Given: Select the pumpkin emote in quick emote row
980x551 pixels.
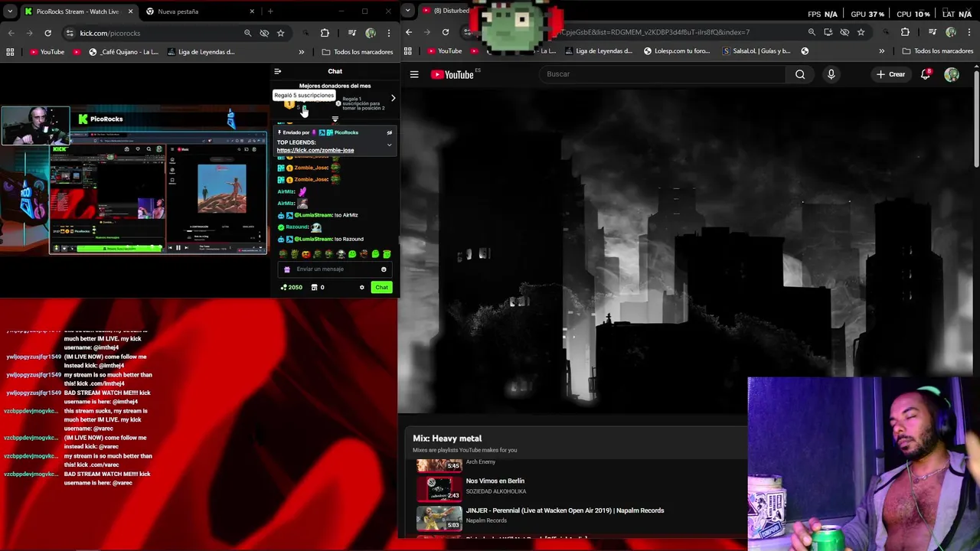Looking at the screenshot, I should [306, 254].
